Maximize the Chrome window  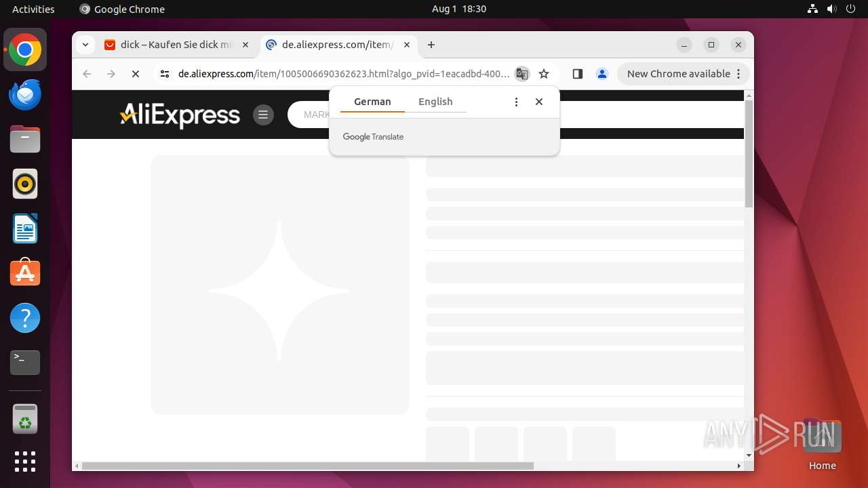[x=711, y=45]
